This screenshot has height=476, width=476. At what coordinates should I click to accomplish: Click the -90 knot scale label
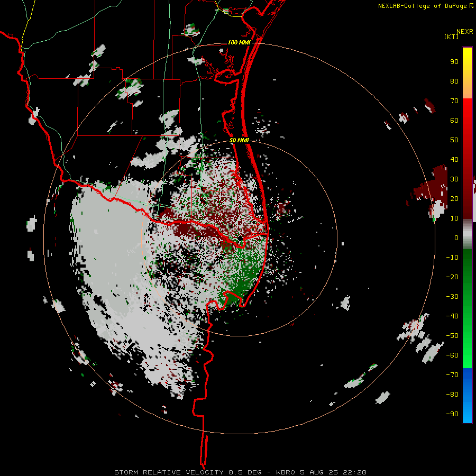[452, 414]
